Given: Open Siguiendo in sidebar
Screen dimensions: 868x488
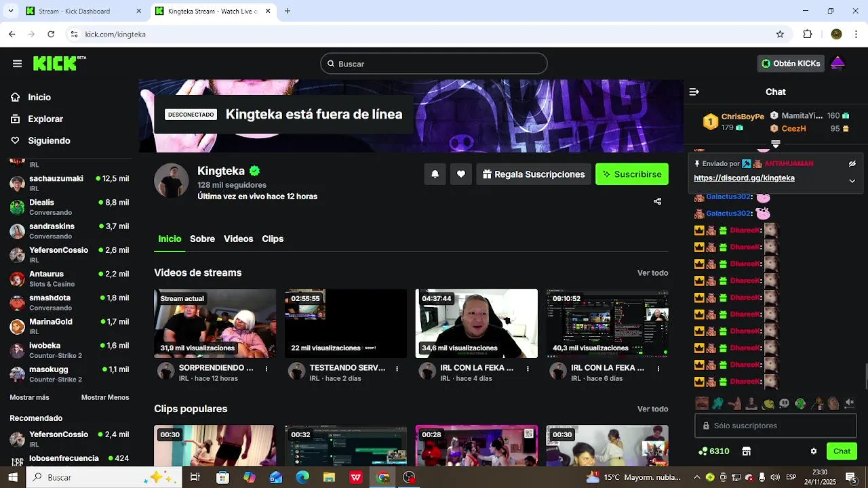Looking at the screenshot, I should (49, 140).
